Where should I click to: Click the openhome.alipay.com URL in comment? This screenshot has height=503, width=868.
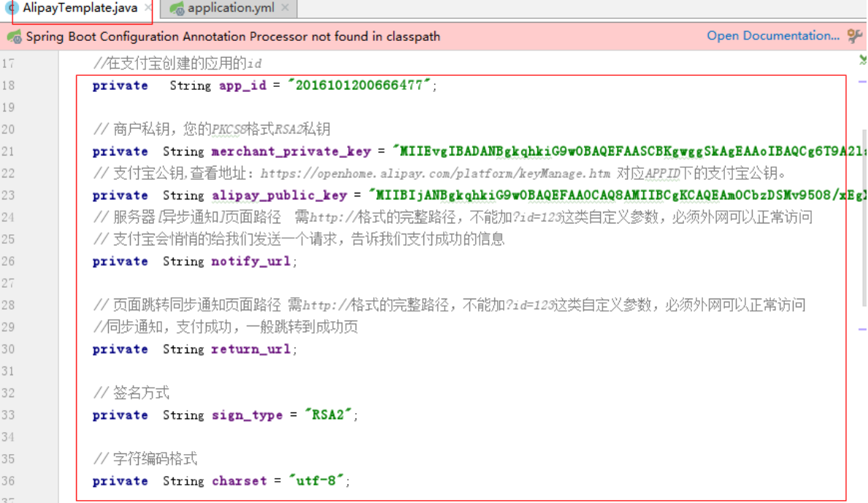435,174
